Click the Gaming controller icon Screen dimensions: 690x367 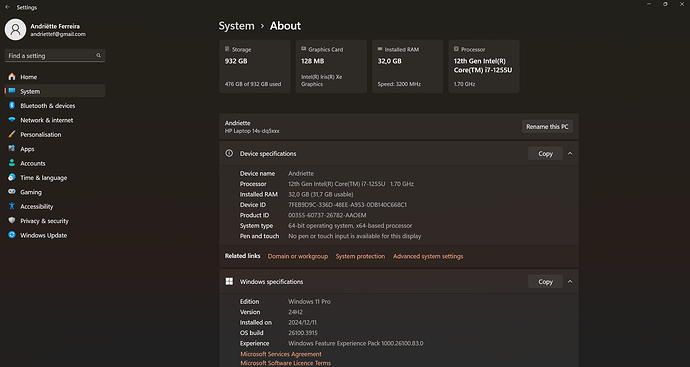12,192
